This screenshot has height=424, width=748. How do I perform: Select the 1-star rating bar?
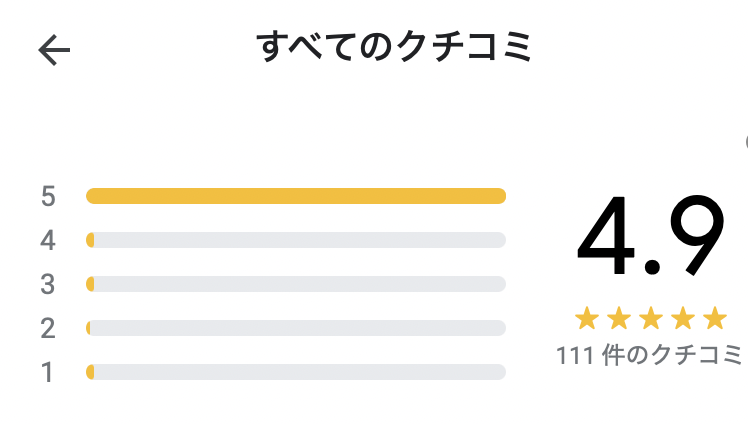pyautogui.click(x=296, y=372)
